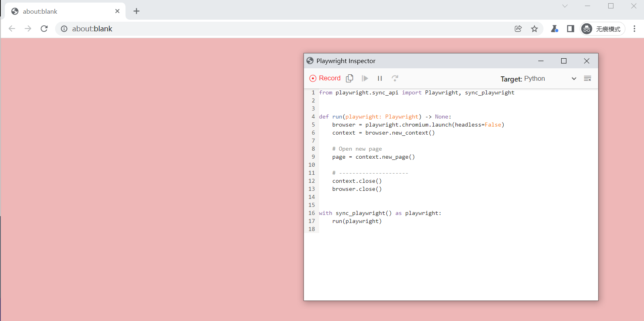Open the Chrome Labs flask icon
The height and width of the screenshot is (321, 644).
click(554, 29)
